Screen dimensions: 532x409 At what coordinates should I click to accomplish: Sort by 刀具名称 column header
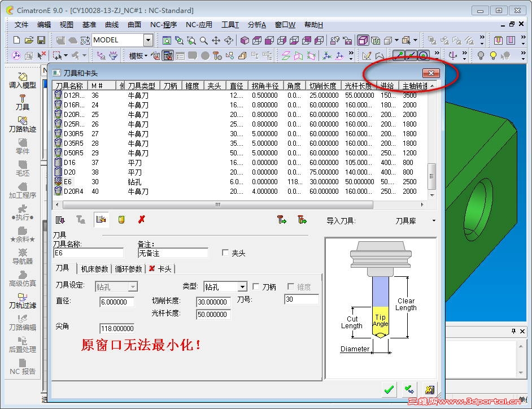click(x=70, y=86)
